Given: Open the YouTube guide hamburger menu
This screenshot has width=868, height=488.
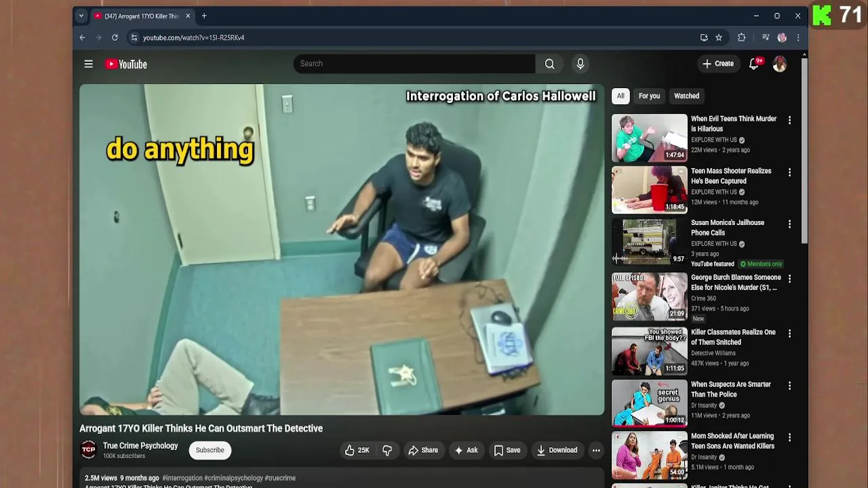Looking at the screenshot, I should (x=88, y=64).
